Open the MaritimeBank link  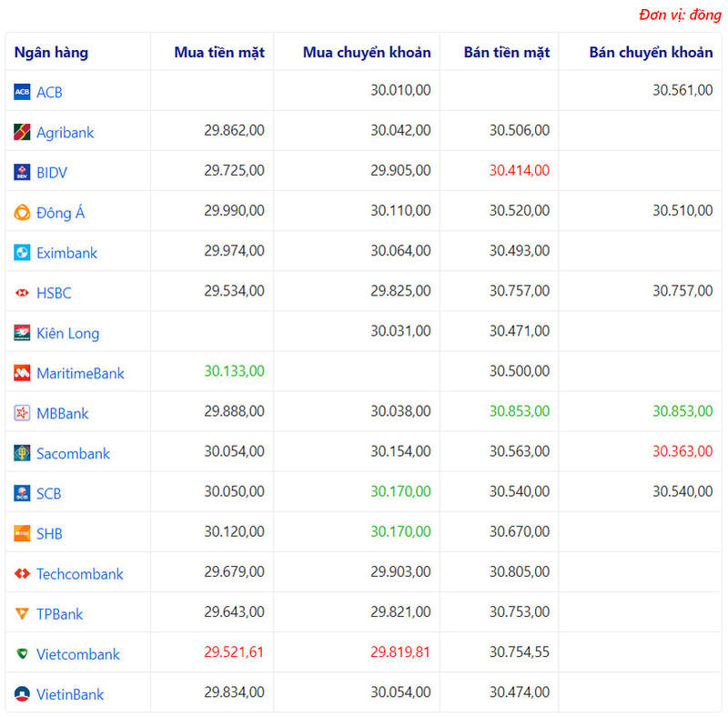pyautogui.click(x=80, y=373)
